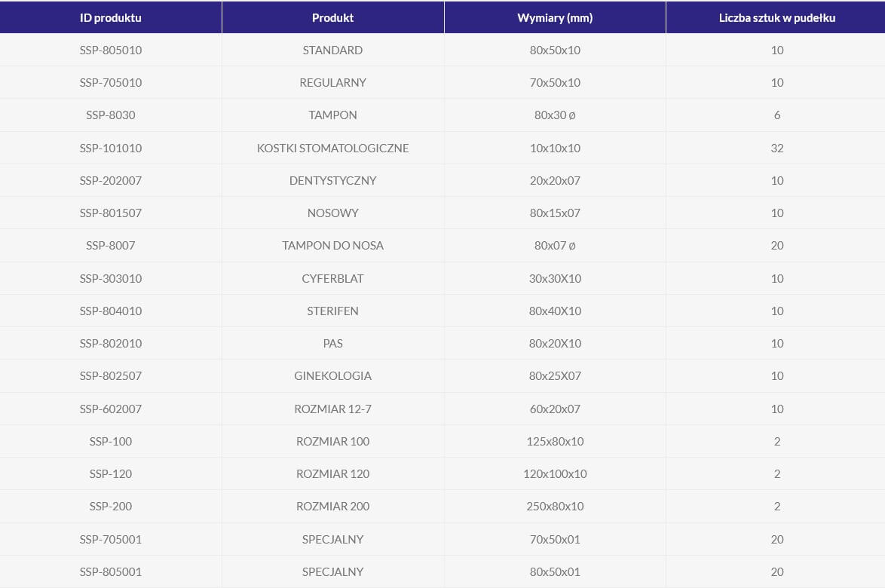Screen dimensions: 885x588
Task: Click the "Produkt" column header
Action: click(x=332, y=17)
